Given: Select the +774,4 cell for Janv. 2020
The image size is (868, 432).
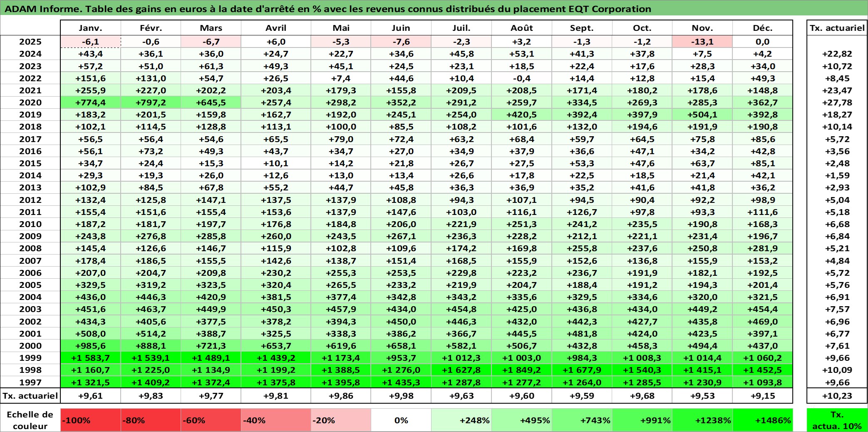Looking at the screenshot, I should (x=91, y=102).
